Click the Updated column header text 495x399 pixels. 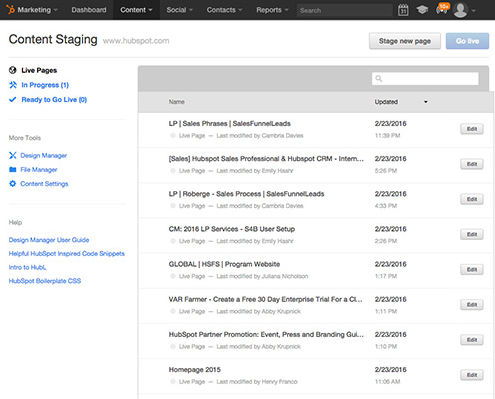[x=386, y=102]
